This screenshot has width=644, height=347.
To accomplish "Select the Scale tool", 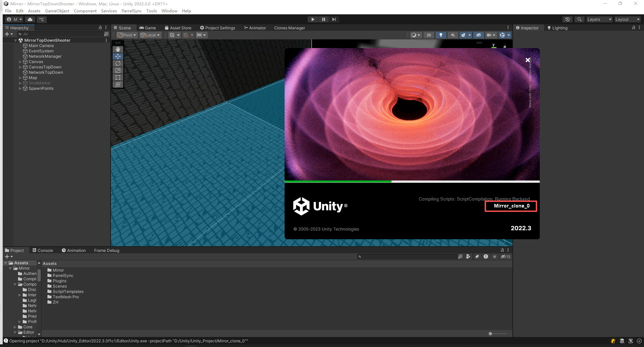I will (118, 70).
